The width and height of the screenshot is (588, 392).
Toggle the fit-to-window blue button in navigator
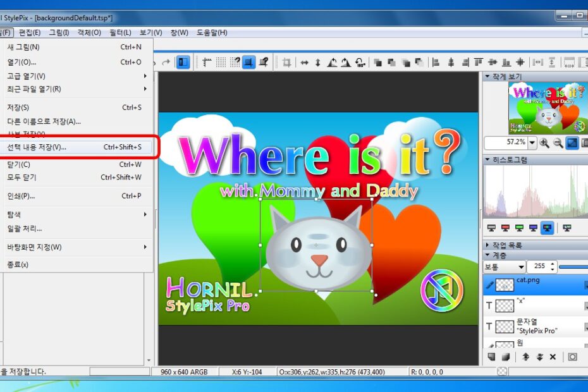tap(572, 142)
